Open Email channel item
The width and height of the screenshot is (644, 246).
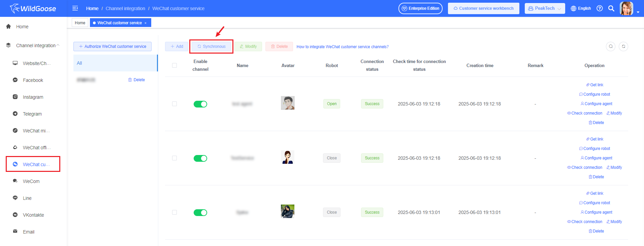pos(28,232)
